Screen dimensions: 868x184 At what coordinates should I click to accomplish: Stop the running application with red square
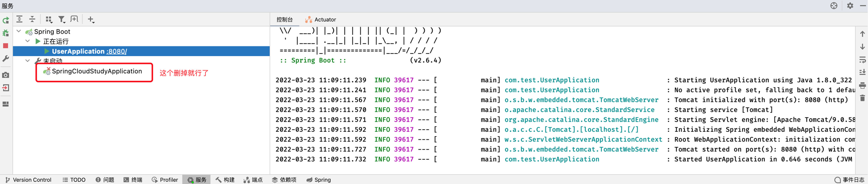tap(6, 46)
